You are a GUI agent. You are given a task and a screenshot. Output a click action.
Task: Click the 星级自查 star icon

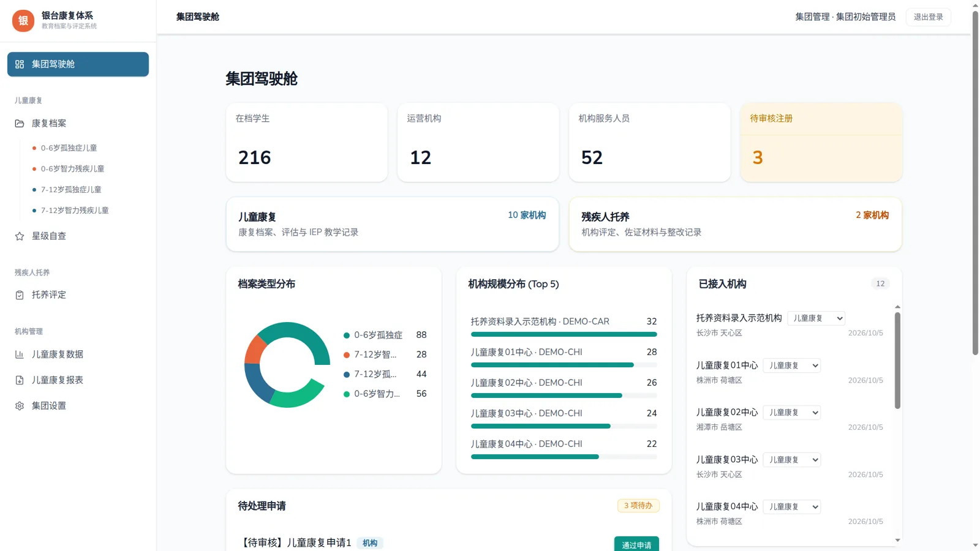pos(20,236)
